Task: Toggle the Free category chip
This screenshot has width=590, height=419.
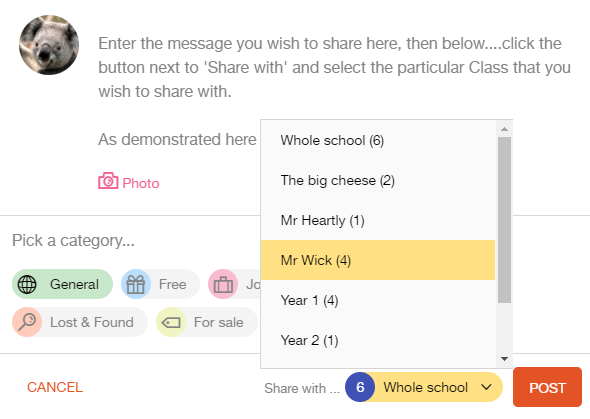Action: 160,284
